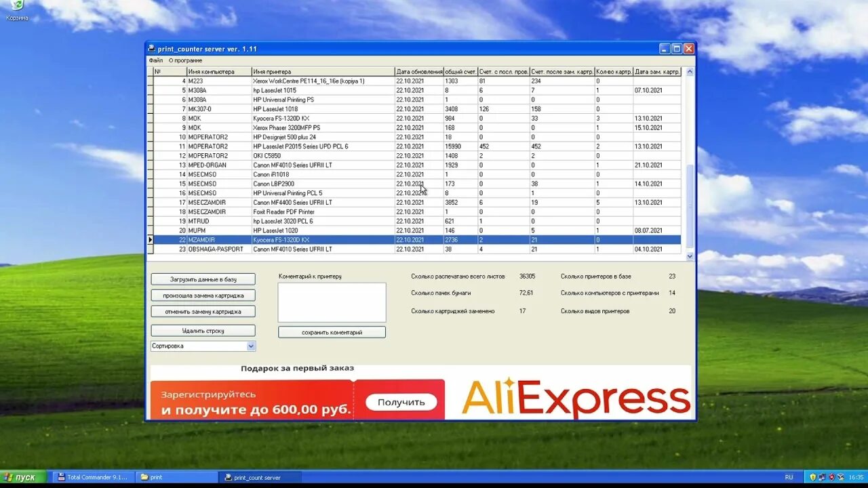
Task: Click произошла замена картриджа button
Action: (x=203, y=296)
